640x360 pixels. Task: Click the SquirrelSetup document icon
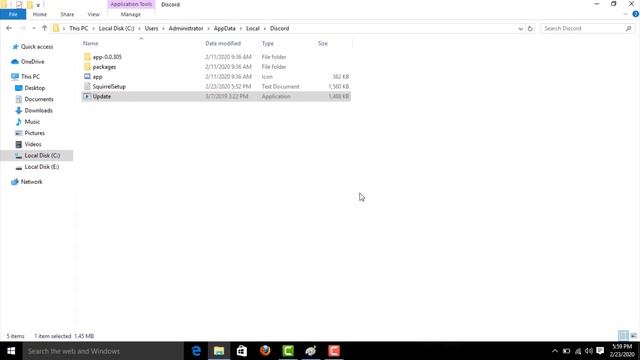(x=87, y=87)
